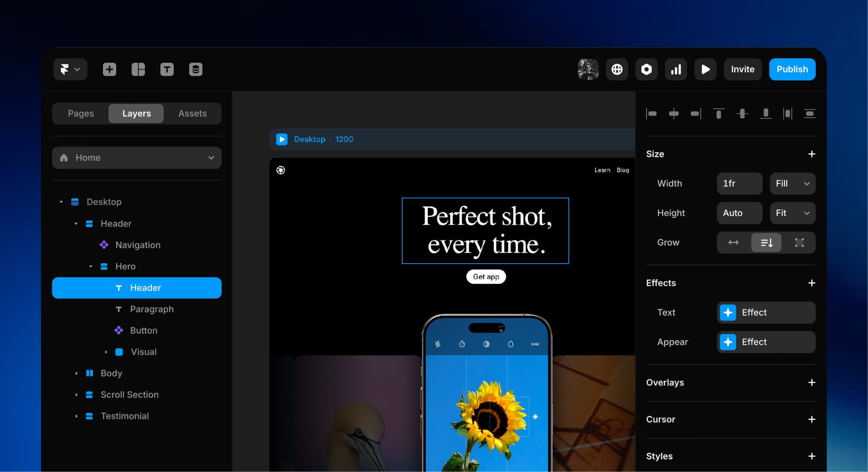
Task: Open the Width Fill dropdown
Action: coord(792,184)
